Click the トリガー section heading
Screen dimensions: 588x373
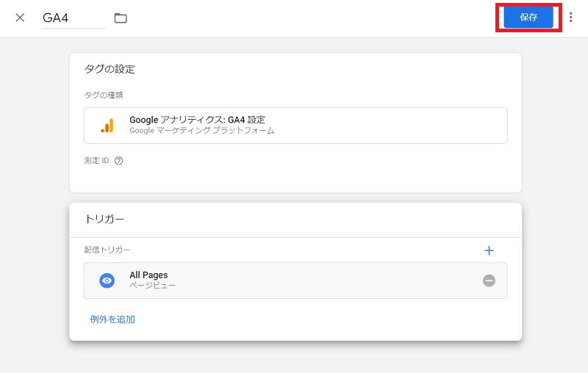(104, 219)
